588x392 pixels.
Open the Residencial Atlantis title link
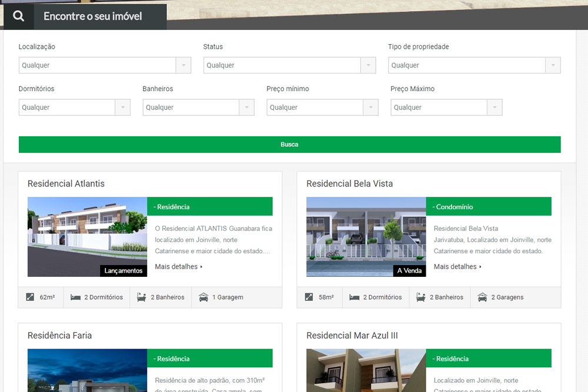(66, 183)
